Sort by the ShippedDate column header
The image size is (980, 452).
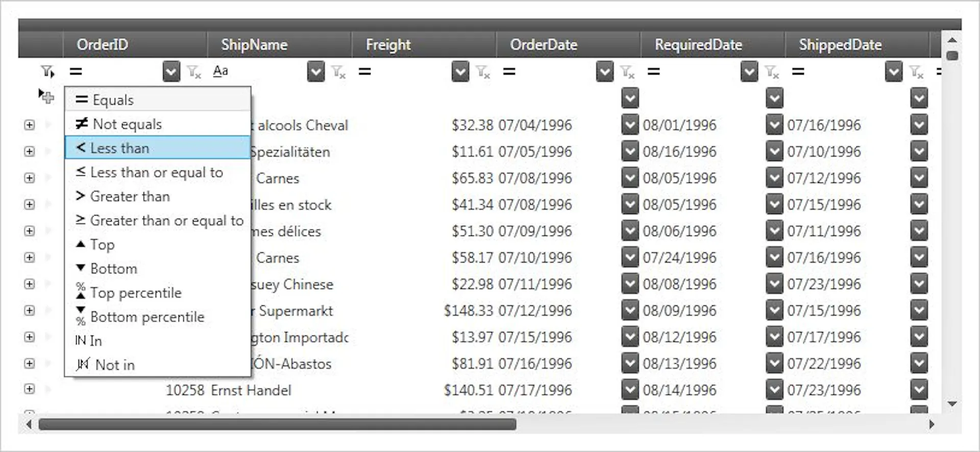(x=840, y=45)
